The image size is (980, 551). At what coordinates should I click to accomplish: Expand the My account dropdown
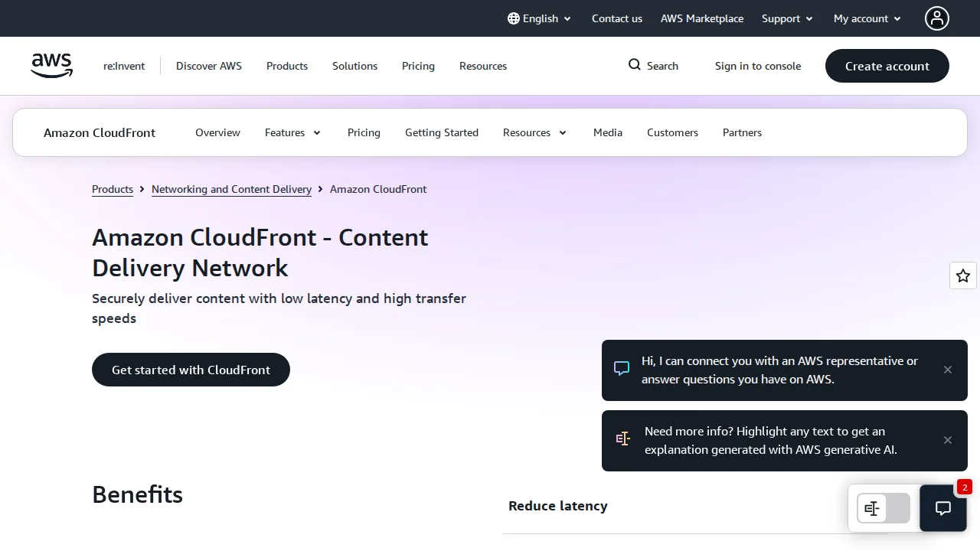pyautogui.click(x=867, y=18)
